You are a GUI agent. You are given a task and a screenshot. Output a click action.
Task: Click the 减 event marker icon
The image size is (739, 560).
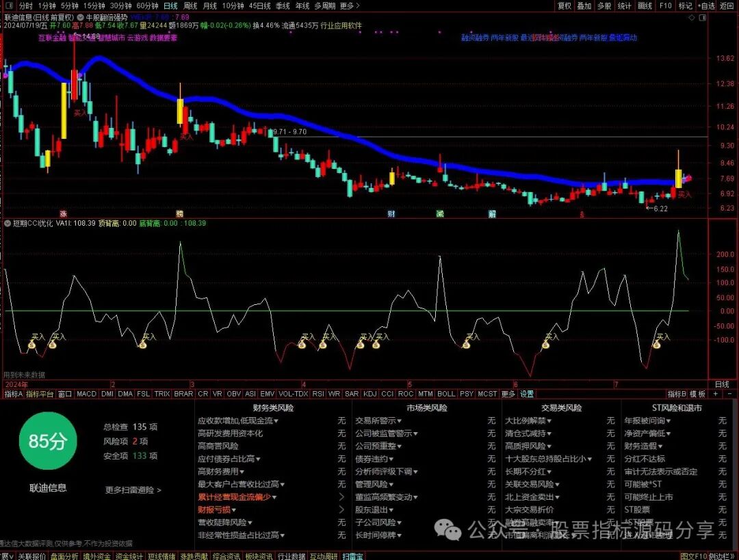tap(440, 214)
